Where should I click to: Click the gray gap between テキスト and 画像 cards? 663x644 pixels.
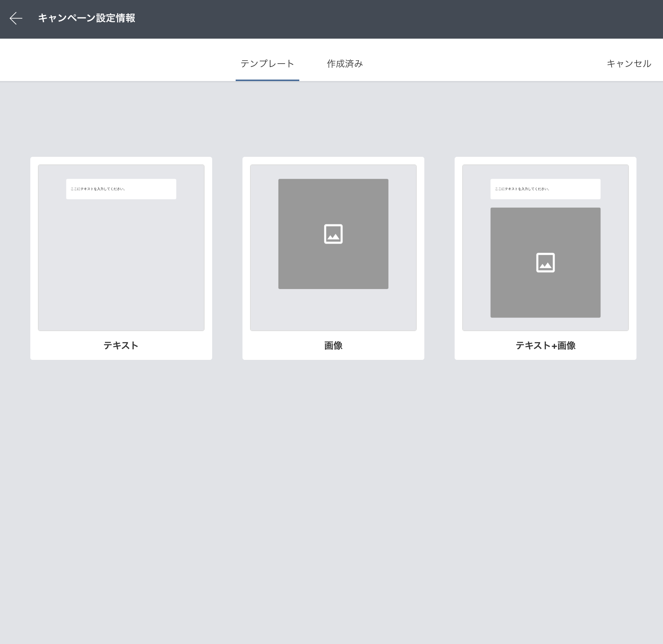point(227,258)
